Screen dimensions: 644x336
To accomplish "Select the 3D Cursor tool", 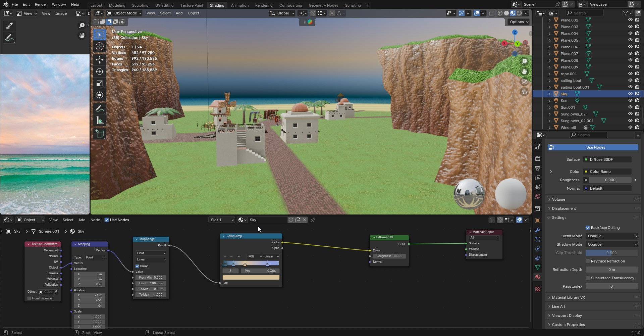I will 100,46.
